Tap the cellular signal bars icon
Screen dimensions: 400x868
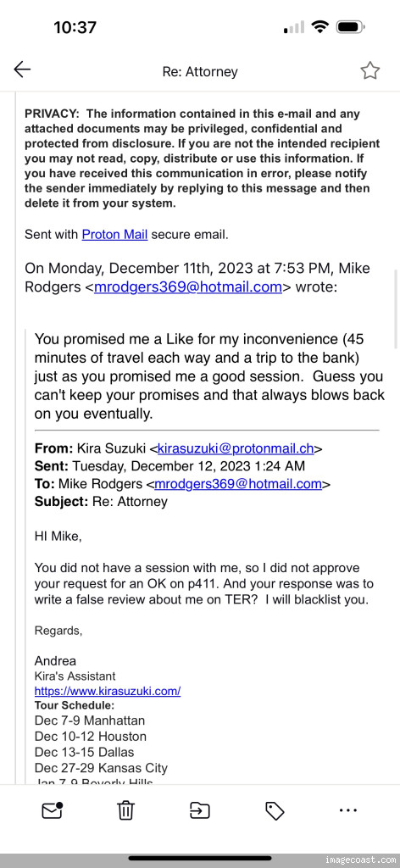point(294,27)
